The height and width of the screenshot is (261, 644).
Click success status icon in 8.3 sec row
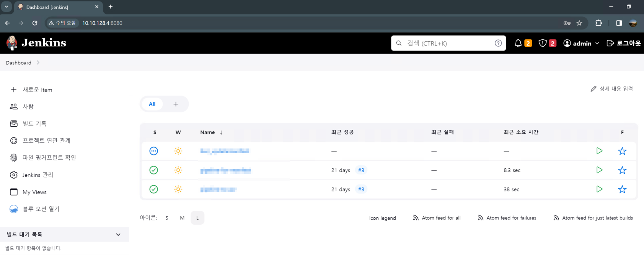coord(153,170)
